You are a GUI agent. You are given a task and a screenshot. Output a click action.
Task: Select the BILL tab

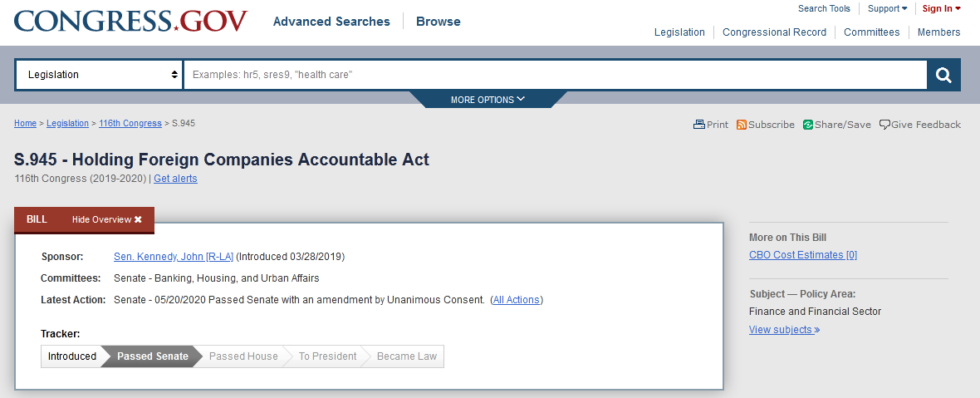coord(37,219)
